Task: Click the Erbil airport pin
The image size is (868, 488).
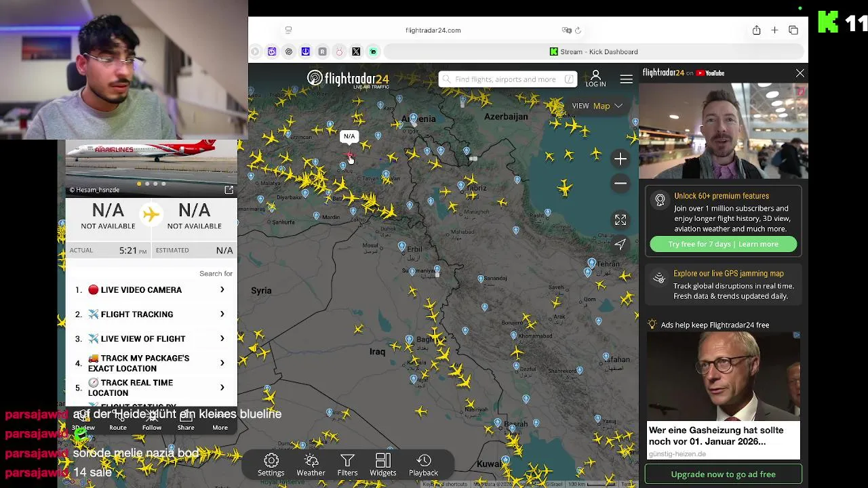Action: coord(402,245)
